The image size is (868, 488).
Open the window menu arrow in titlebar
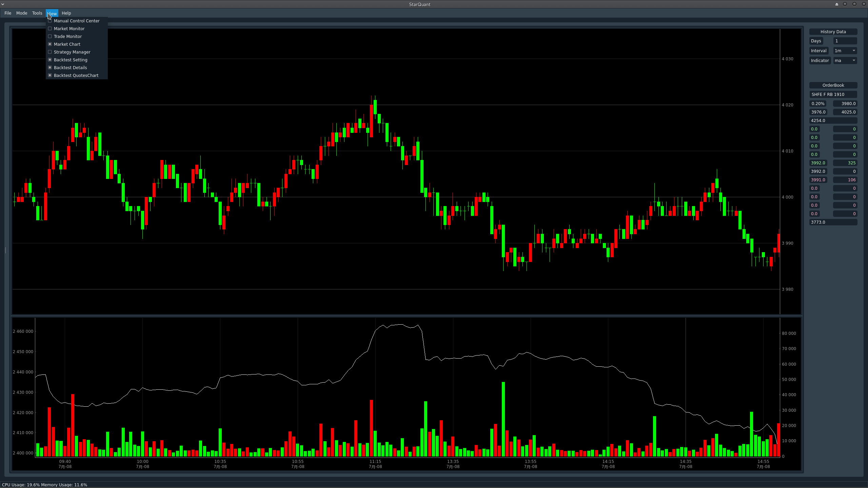(x=3, y=4)
